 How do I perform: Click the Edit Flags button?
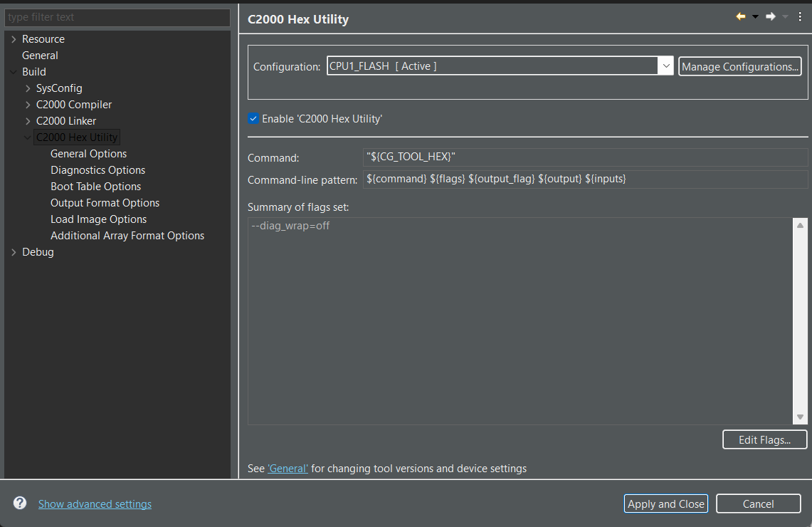pos(764,439)
